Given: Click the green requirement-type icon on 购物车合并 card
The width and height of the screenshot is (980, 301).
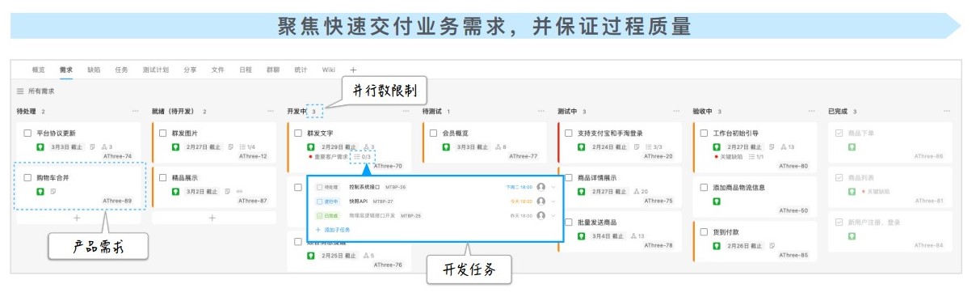Looking at the screenshot, I should [x=40, y=191].
